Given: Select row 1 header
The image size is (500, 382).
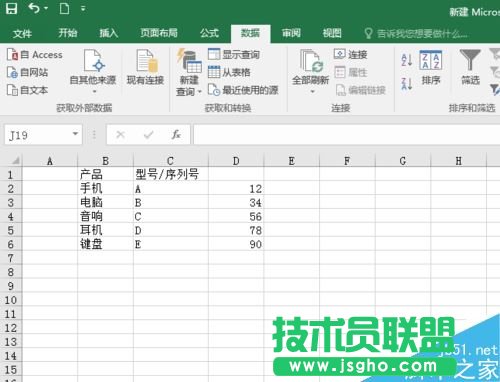Looking at the screenshot, I should point(11,175).
